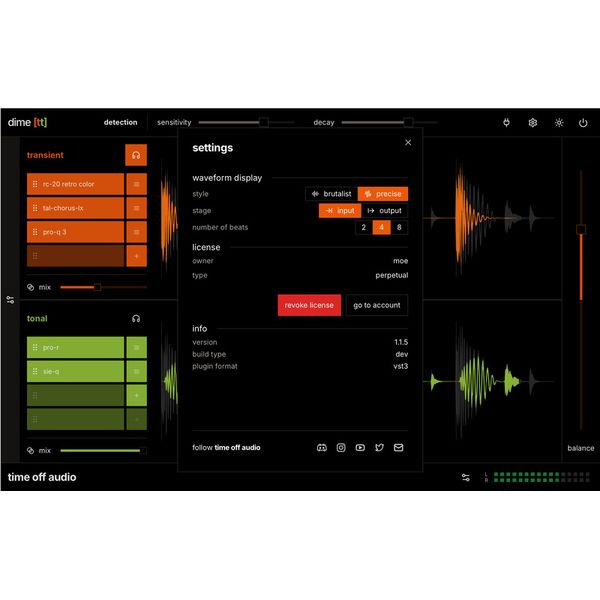Image resolution: width=600 pixels, height=600 pixels.
Task: Toggle the brightness theme sun icon
Action: [x=559, y=123]
